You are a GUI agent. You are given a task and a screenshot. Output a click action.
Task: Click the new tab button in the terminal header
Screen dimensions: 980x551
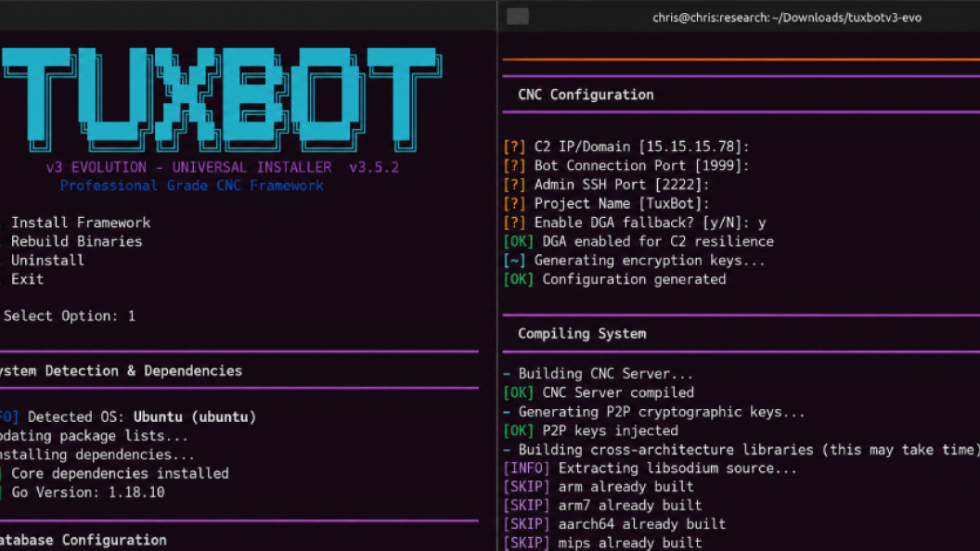pyautogui.click(x=518, y=17)
